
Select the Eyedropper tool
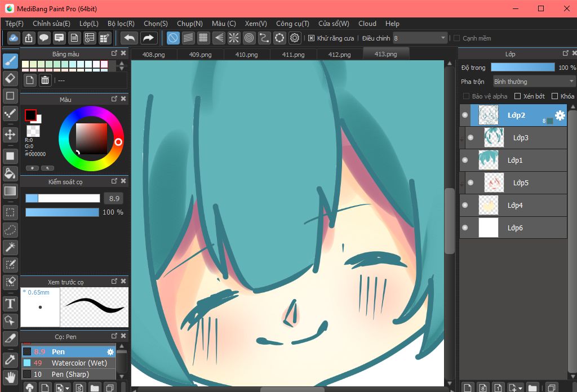10,359
